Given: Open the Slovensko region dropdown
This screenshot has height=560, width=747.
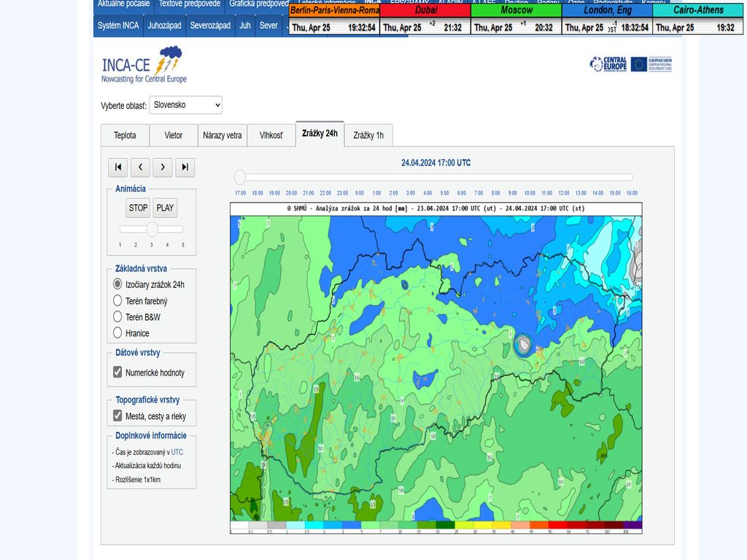Looking at the screenshot, I should point(185,105).
